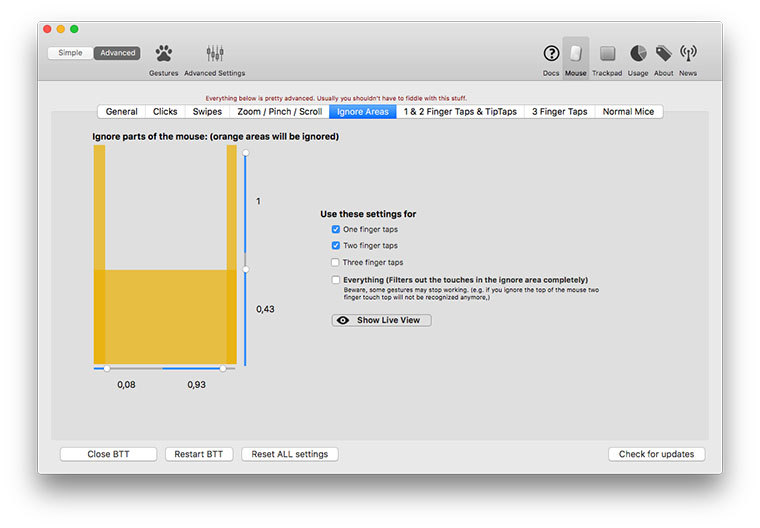760x528 pixels.
Task: Switch to the General tab
Action: pyautogui.click(x=122, y=112)
